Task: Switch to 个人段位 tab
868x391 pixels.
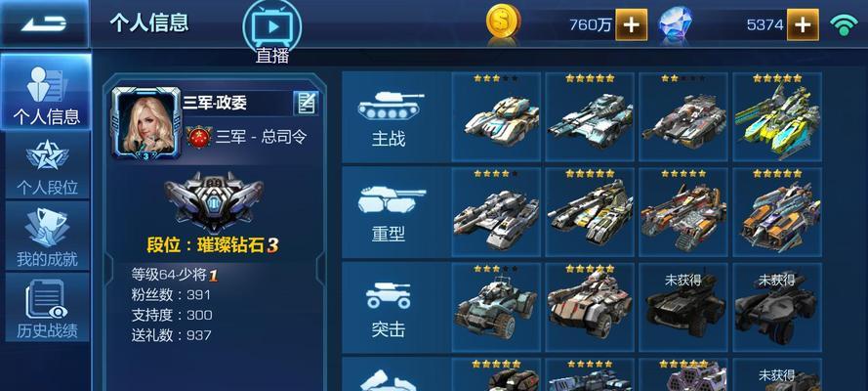Action: [47, 165]
